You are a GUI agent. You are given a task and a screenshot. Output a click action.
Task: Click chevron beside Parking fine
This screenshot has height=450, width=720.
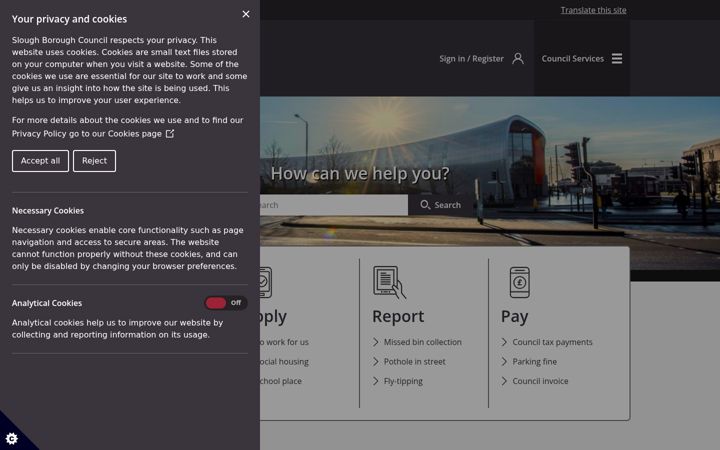click(x=504, y=362)
